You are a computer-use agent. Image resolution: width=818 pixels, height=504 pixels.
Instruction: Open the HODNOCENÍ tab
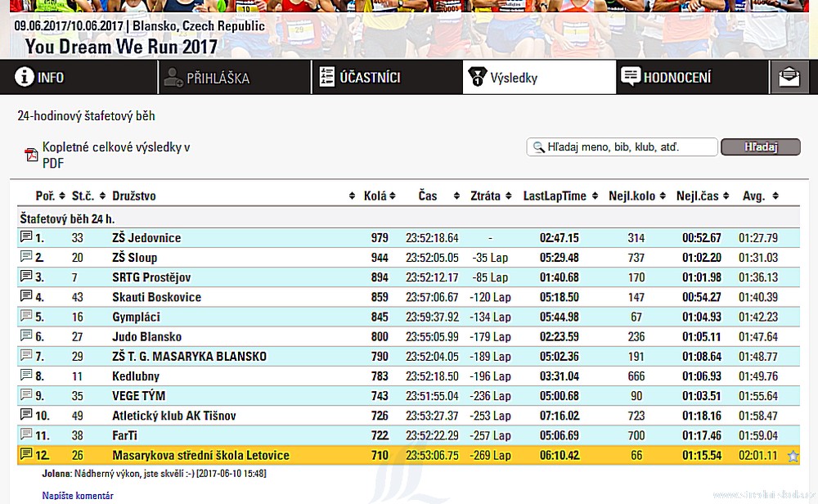692,77
